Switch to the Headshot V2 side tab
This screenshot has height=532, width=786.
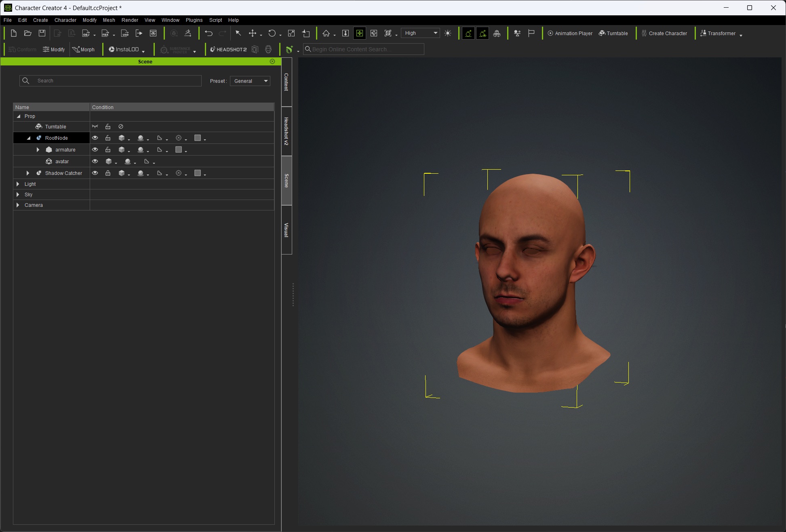tap(287, 131)
